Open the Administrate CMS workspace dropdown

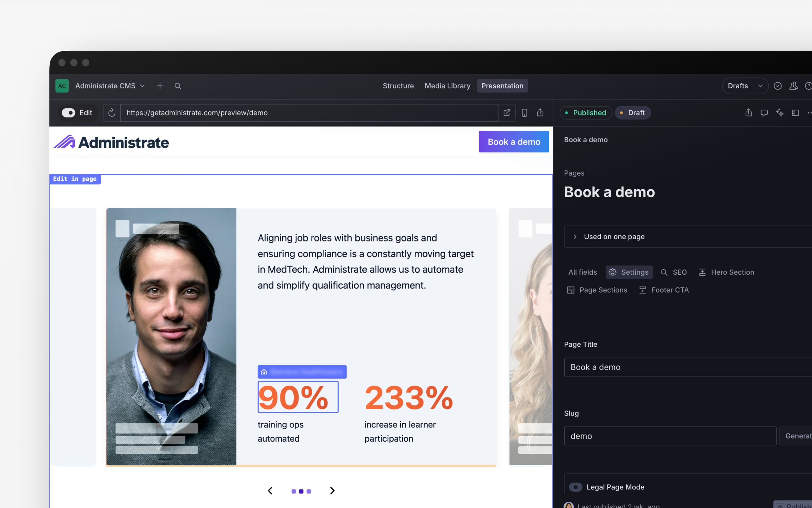[110, 86]
